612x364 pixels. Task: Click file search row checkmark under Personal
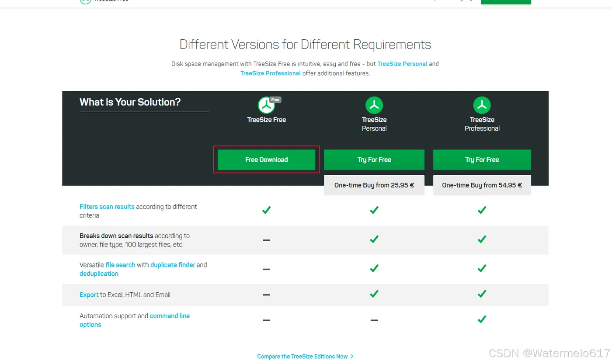point(374,268)
